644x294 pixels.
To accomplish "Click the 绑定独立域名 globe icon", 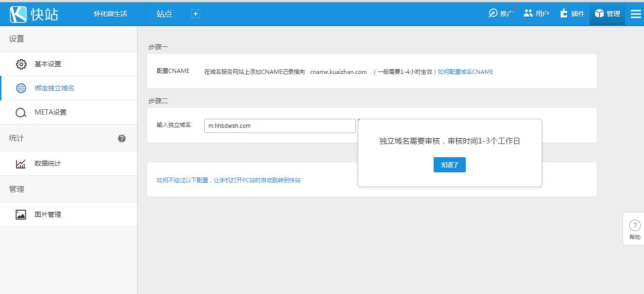I will [x=21, y=88].
